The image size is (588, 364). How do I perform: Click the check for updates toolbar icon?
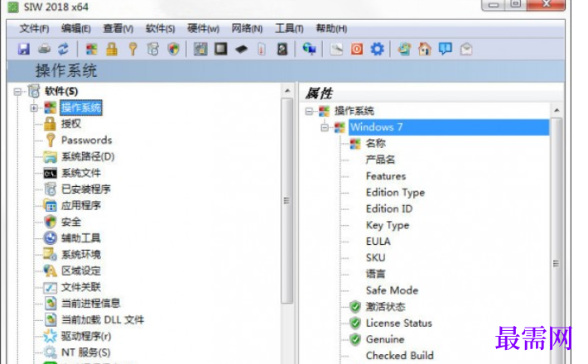coord(404,49)
